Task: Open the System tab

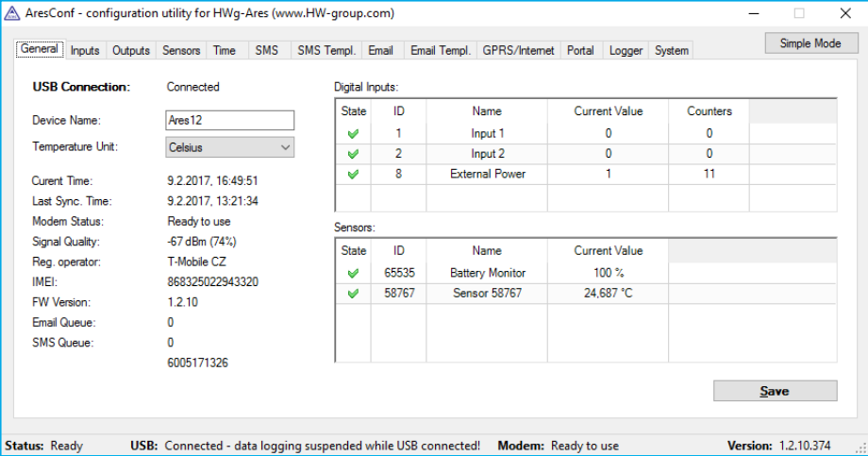Action: (x=671, y=51)
